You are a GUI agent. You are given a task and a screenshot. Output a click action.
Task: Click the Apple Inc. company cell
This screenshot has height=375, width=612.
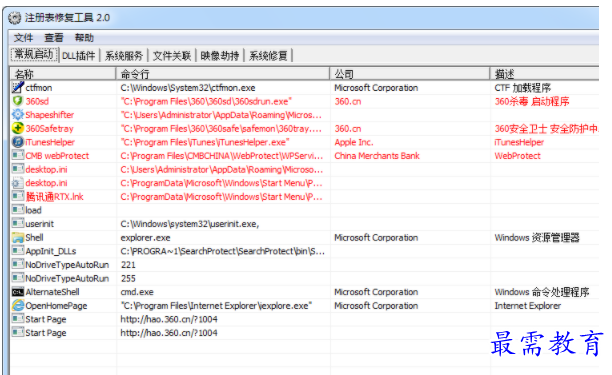354,142
